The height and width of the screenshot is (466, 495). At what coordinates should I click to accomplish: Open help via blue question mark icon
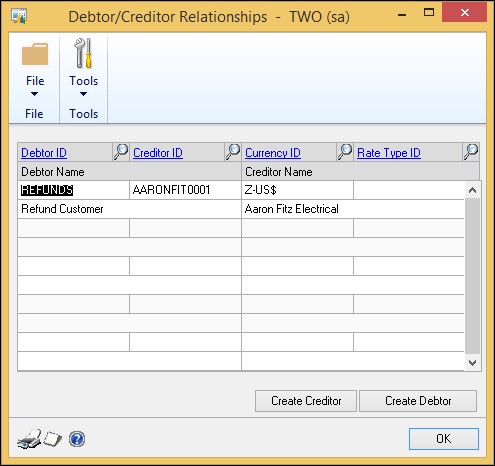pyautogui.click(x=77, y=439)
